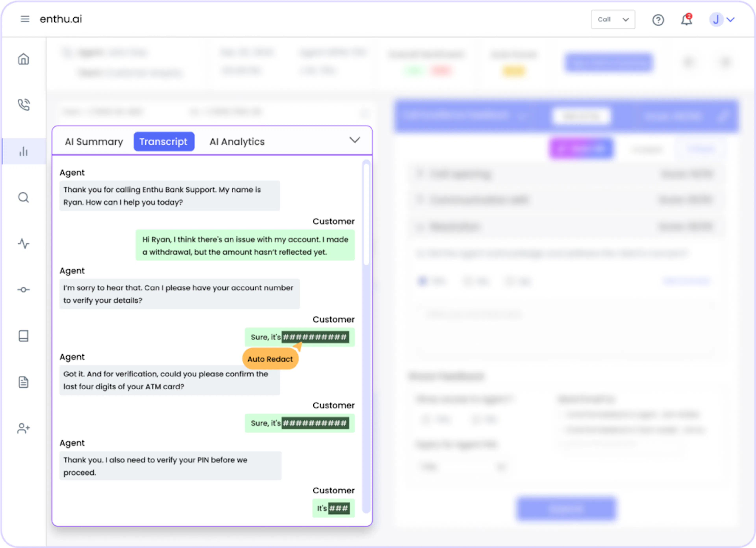756x548 pixels.
Task: Click the blurred blue button at page bottom
Action: pyautogui.click(x=566, y=509)
